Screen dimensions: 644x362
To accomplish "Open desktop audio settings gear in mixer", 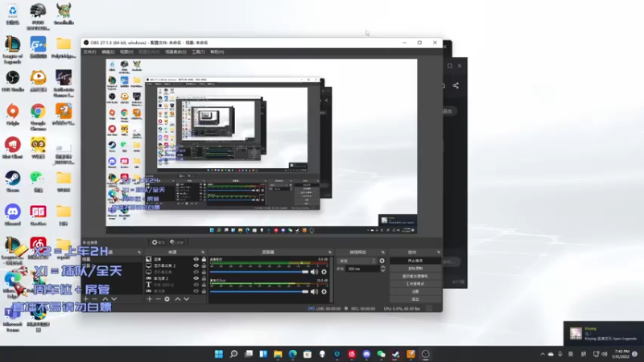I will (x=324, y=272).
